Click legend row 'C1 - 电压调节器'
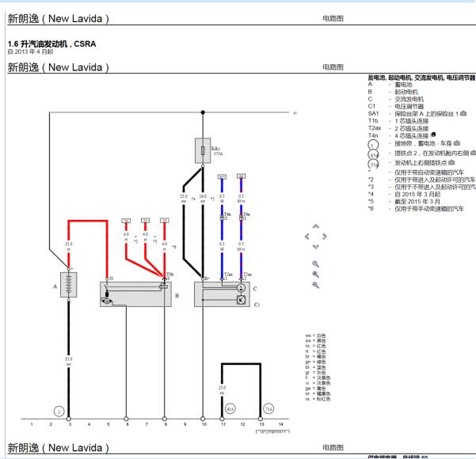The width and height of the screenshot is (476, 459). (x=396, y=106)
